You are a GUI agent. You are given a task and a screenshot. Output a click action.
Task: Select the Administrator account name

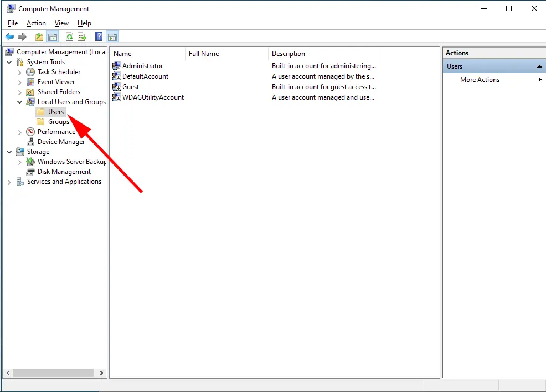(x=142, y=65)
